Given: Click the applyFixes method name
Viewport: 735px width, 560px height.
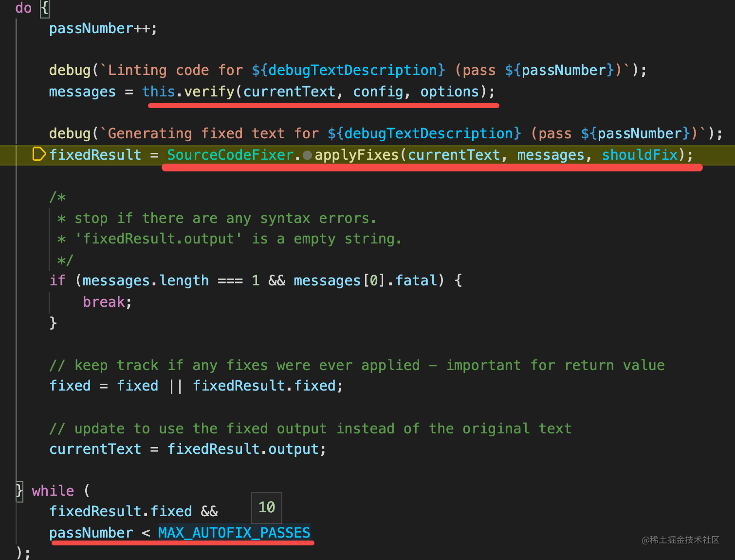Looking at the screenshot, I should pos(357,155).
